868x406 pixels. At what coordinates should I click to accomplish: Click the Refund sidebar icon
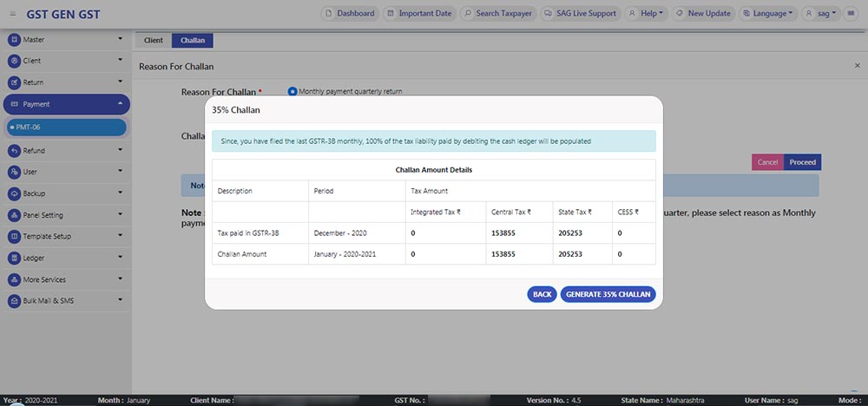click(14, 151)
